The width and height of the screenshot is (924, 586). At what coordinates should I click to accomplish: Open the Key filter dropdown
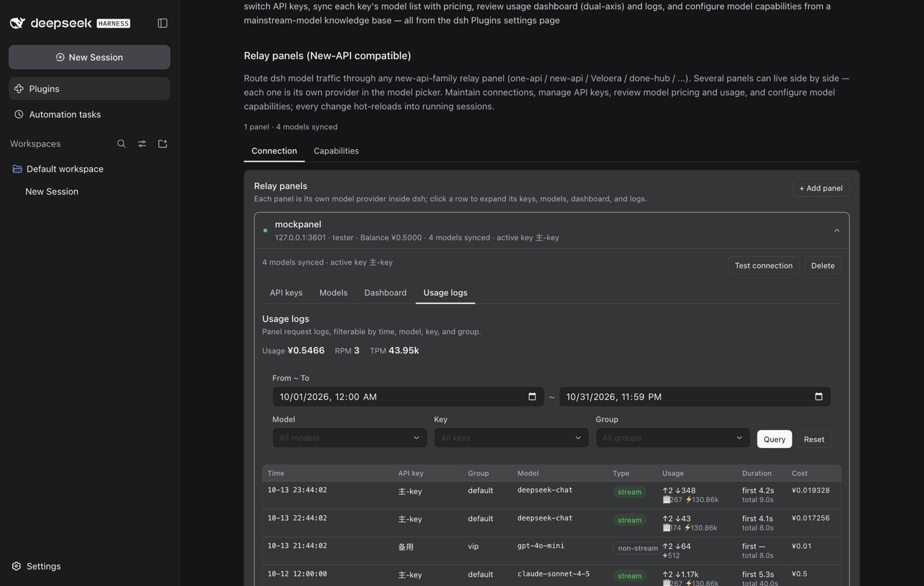[511, 438]
